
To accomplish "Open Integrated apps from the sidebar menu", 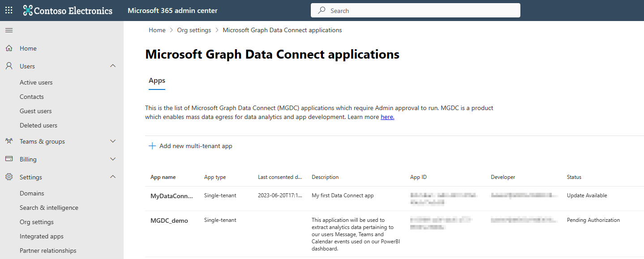I will point(41,236).
